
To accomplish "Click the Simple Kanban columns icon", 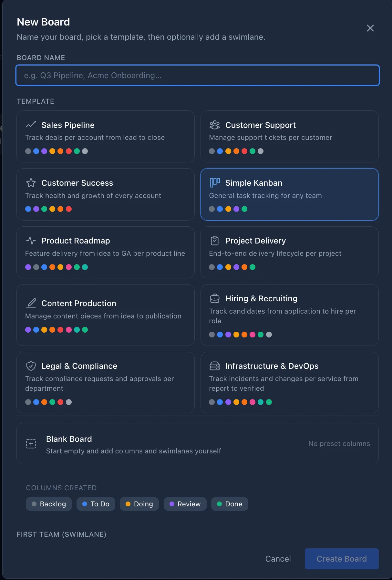I will tap(215, 183).
